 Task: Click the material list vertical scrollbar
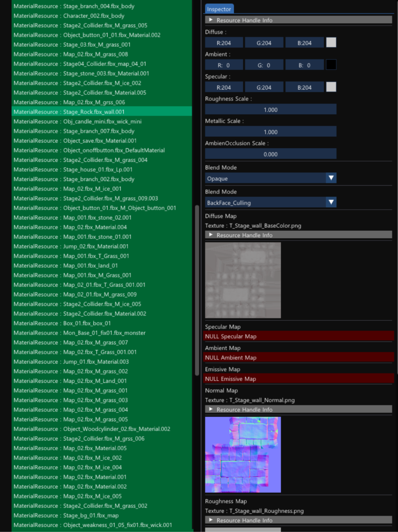197,291
